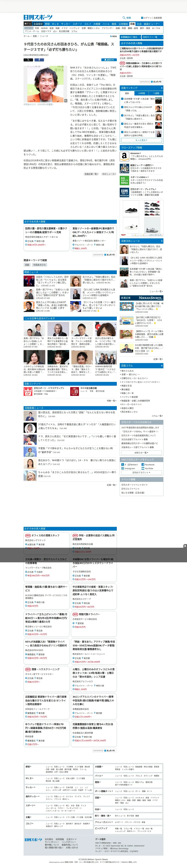Open footer サイトポリシー link
Screen dimensions: 187x868
(52, 842)
